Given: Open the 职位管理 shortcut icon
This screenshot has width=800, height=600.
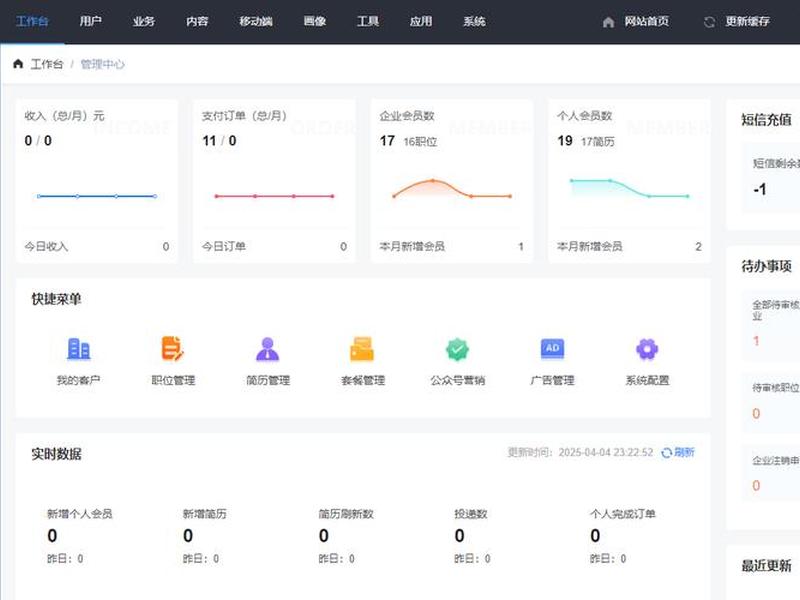Looking at the screenshot, I should [173, 349].
